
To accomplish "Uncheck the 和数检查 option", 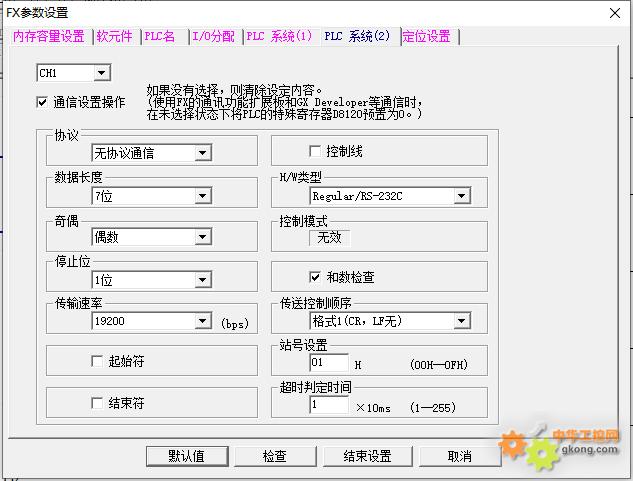I will pyautogui.click(x=315, y=277).
